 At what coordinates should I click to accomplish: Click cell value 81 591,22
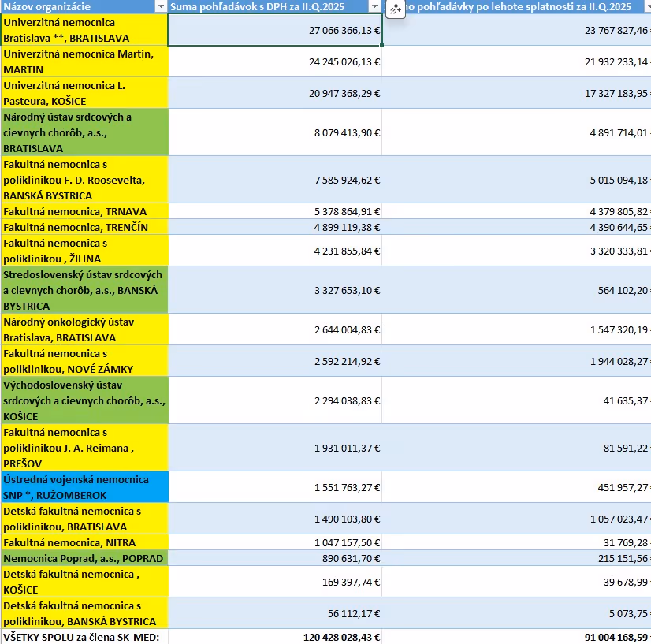point(626,449)
